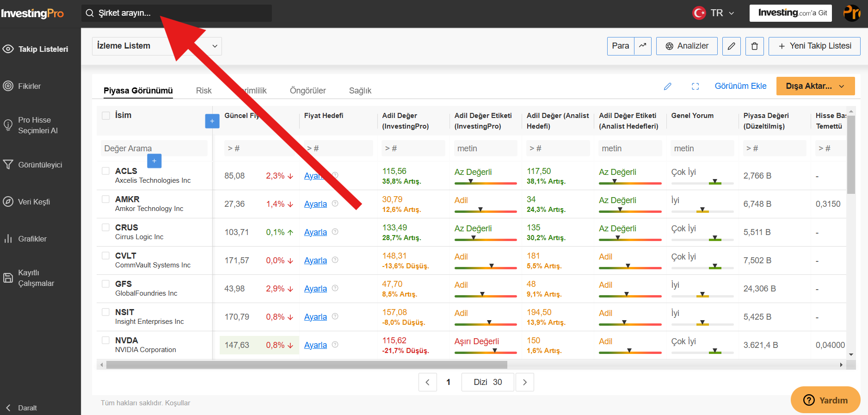Toggle select-all checkbox beside İsim header
This screenshot has height=415, width=868.
tap(106, 116)
